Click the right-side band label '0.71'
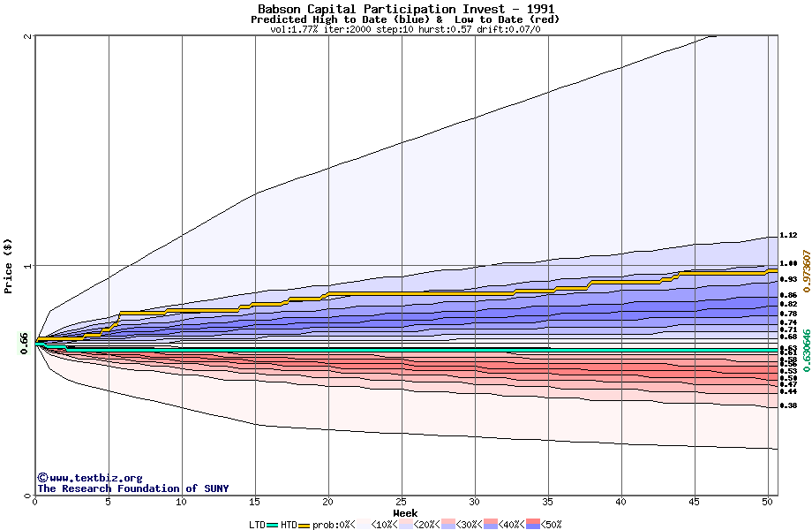The height and width of the screenshot is (530, 812). pos(788,329)
